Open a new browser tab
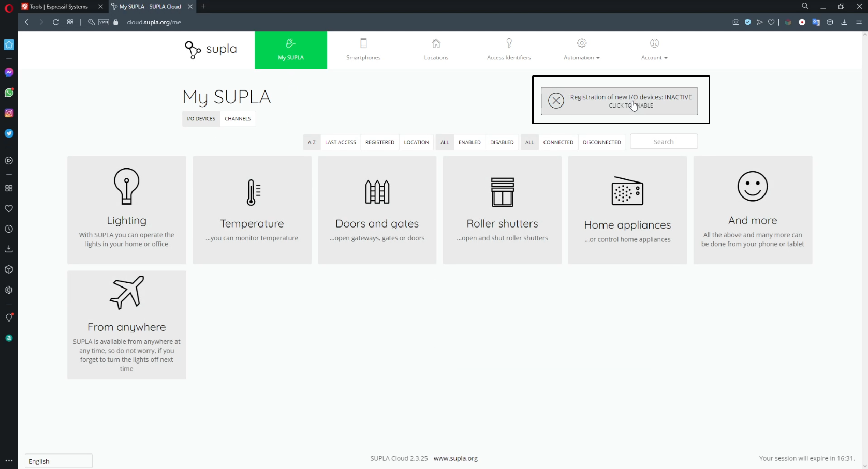868x469 pixels. point(203,6)
